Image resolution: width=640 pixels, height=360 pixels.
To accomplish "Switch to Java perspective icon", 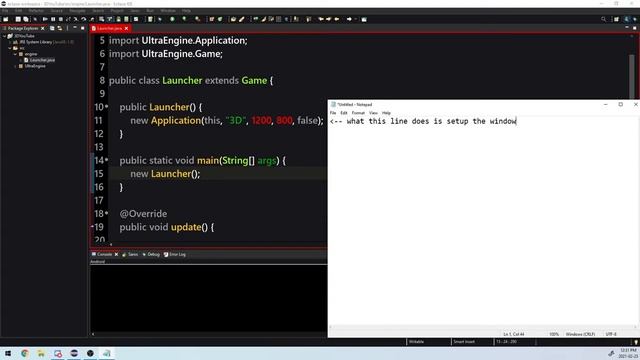I will [x=627, y=19].
